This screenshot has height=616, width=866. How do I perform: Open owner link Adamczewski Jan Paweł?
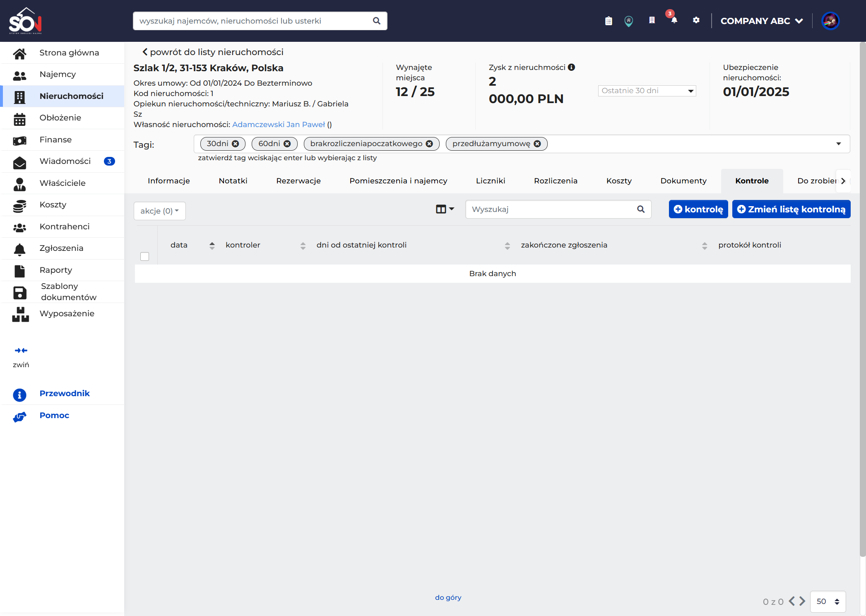[279, 125]
